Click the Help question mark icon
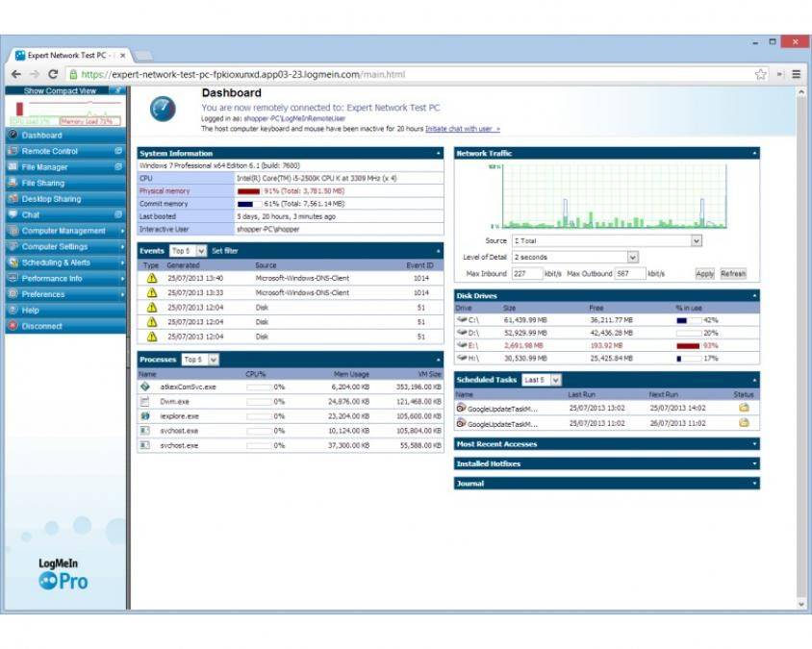Viewport: 812px width, 649px height. [x=13, y=311]
